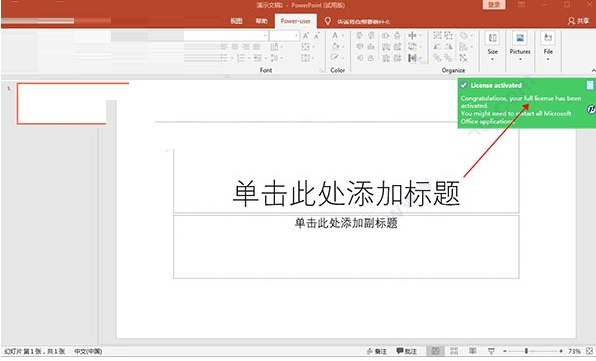This screenshot has height=361, width=596.
Task: Click the font color A icon
Action: (335, 35)
